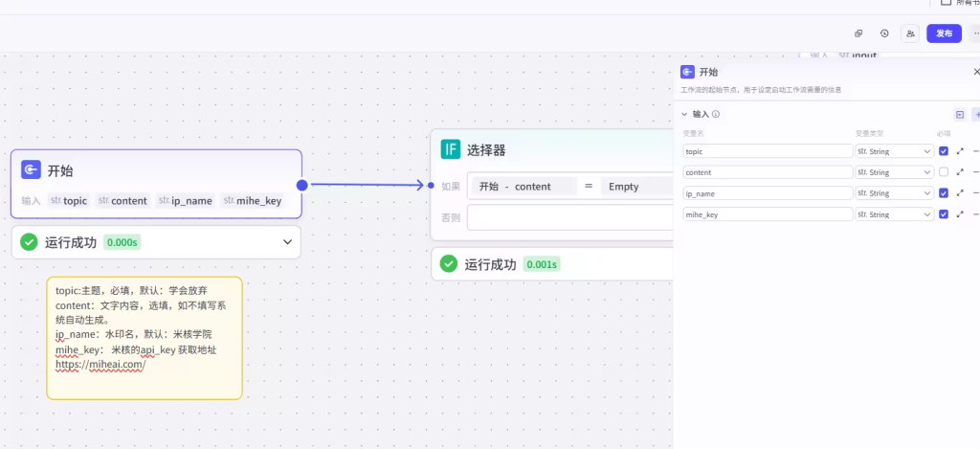This screenshot has width=980, height=449.
Task: Open the type dropdown for topic variable
Action: point(894,151)
